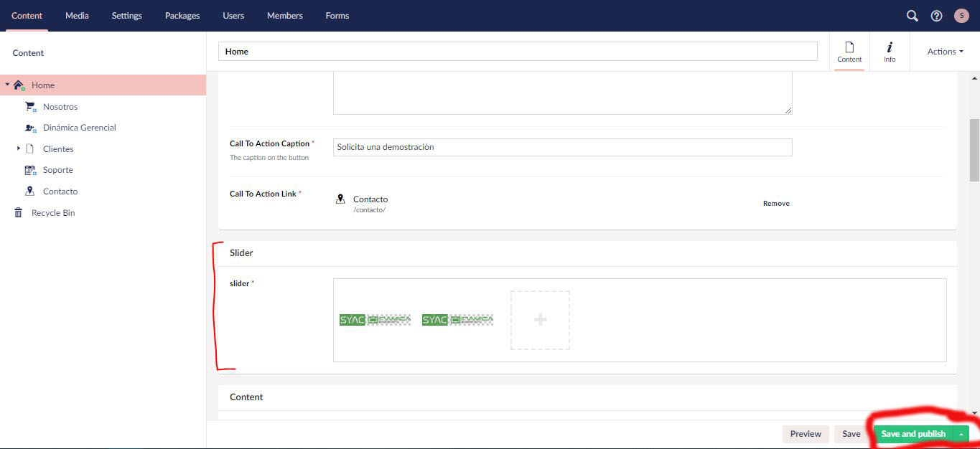
Task: Click the Home node house icon
Action: click(x=19, y=85)
